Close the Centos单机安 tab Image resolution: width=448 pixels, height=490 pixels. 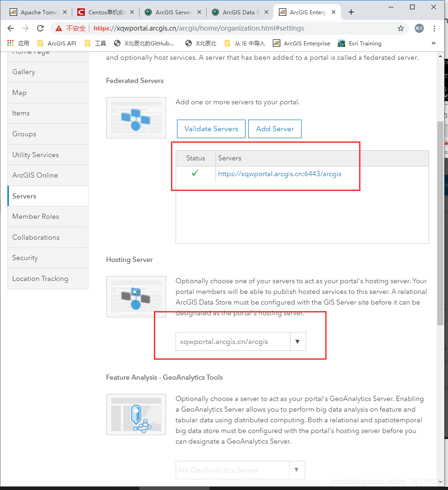132,12
